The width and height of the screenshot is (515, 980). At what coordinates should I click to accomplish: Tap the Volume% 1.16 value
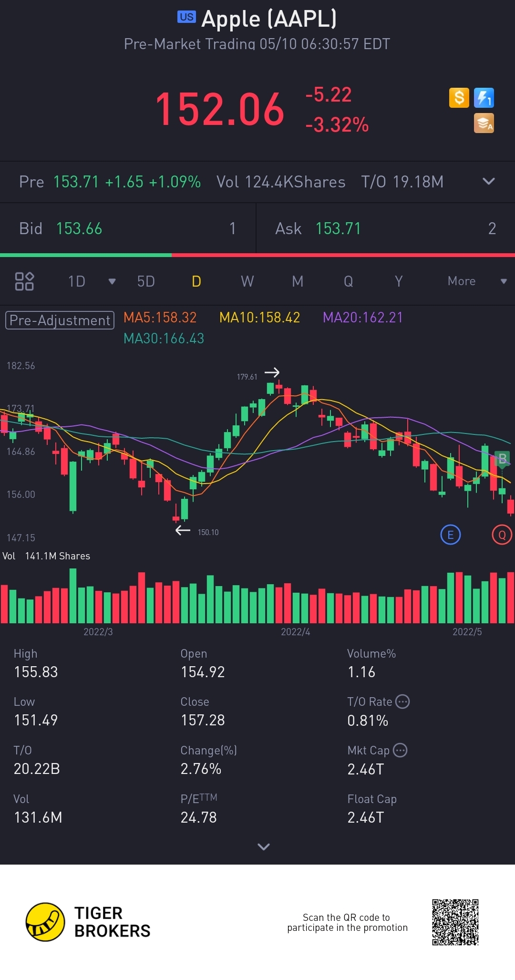coord(361,672)
